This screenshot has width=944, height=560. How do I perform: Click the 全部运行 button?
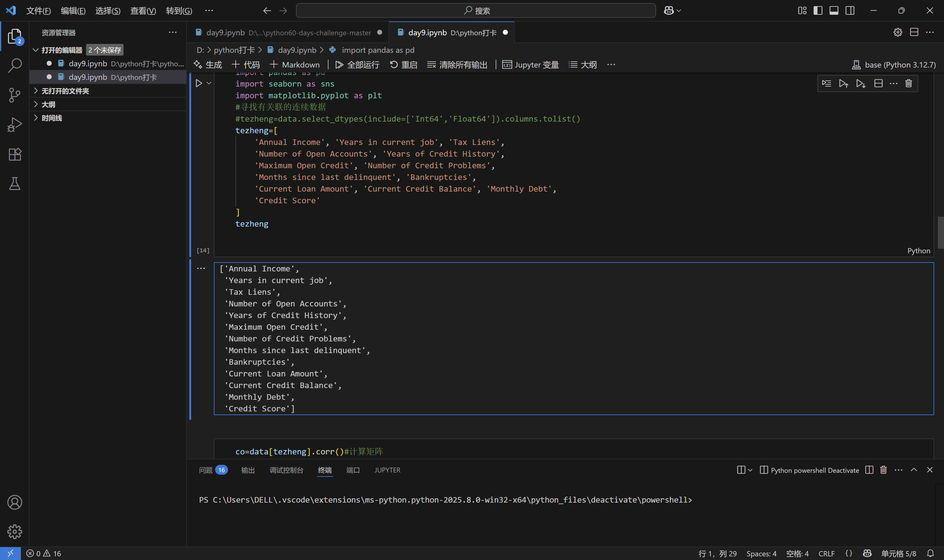point(357,65)
